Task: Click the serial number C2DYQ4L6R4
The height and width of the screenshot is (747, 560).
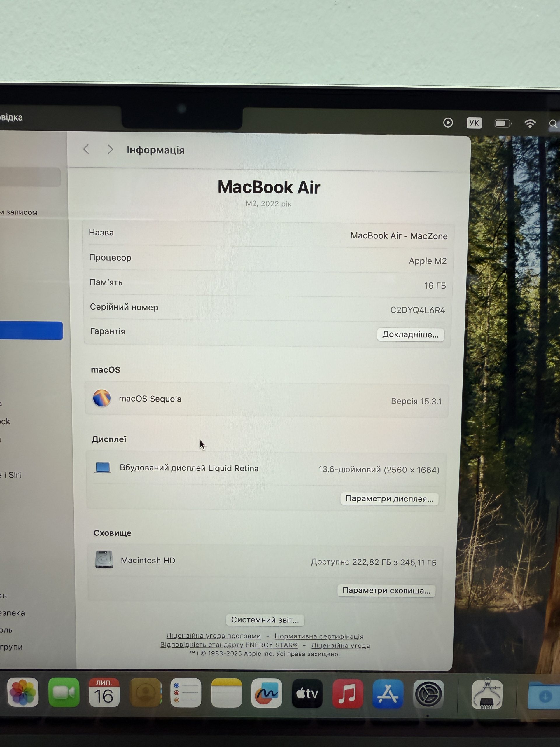Action: [x=418, y=310]
